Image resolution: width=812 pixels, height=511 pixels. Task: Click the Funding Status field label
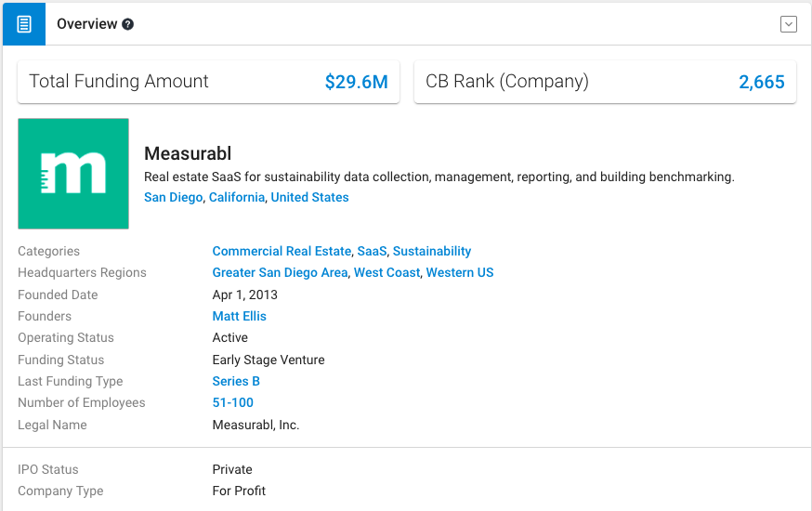(x=61, y=360)
